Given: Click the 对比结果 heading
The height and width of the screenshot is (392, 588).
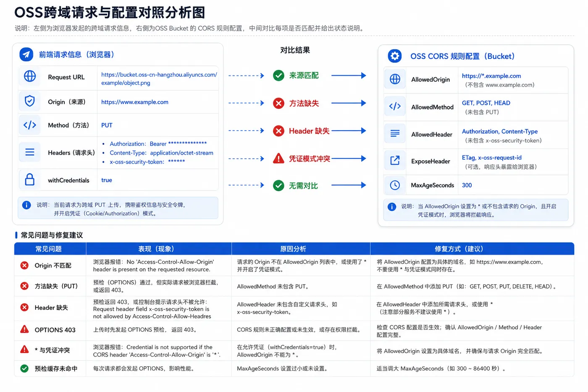Looking at the screenshot, I should click(x=295, y=50).
